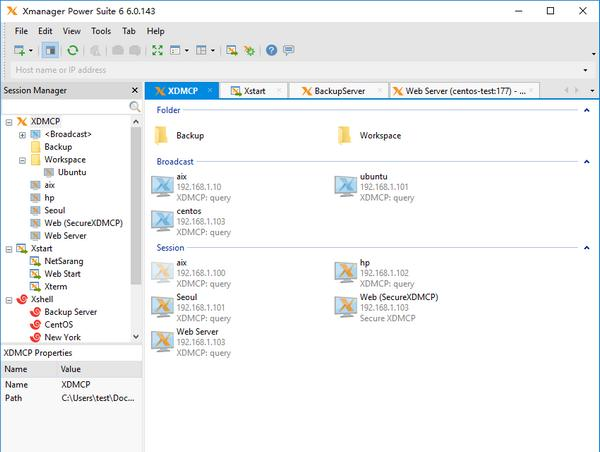600x452 pixels.
Task: Select broadcast host aix 192.168.1.10
Action: [163, 186]
